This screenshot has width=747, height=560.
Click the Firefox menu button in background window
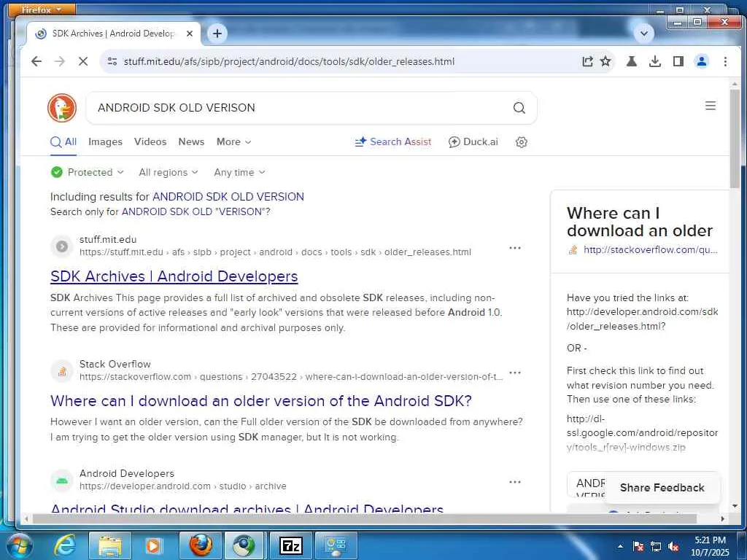point(42,9)
